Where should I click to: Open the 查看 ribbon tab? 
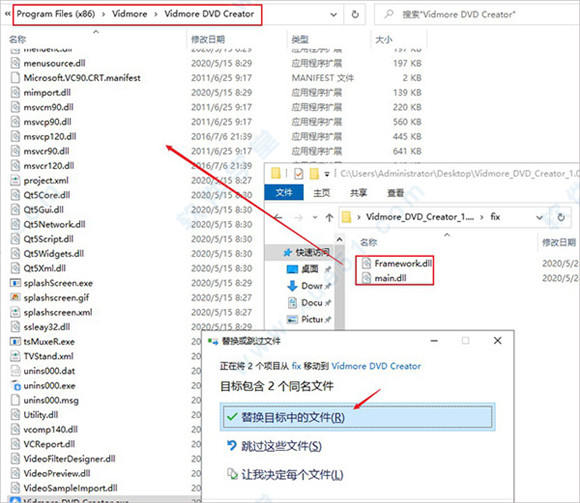pyautogui.click(x=395, y=193)
